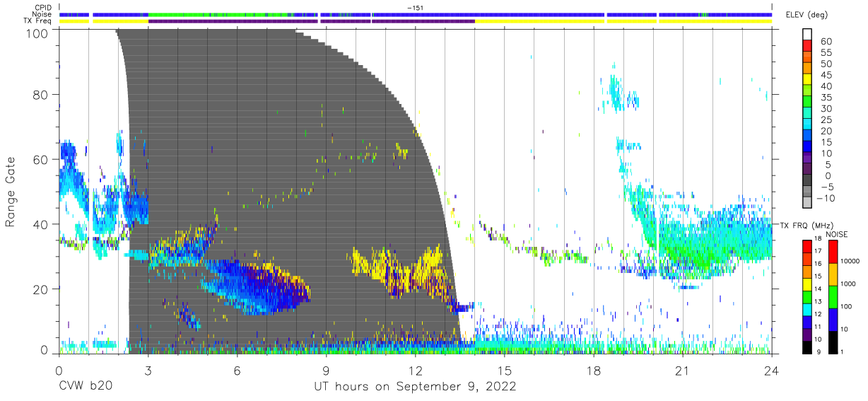Screen dimensions: 868x401
Task: Click the "20" tick on Range Gate axis
Action: tap(42, 289)
